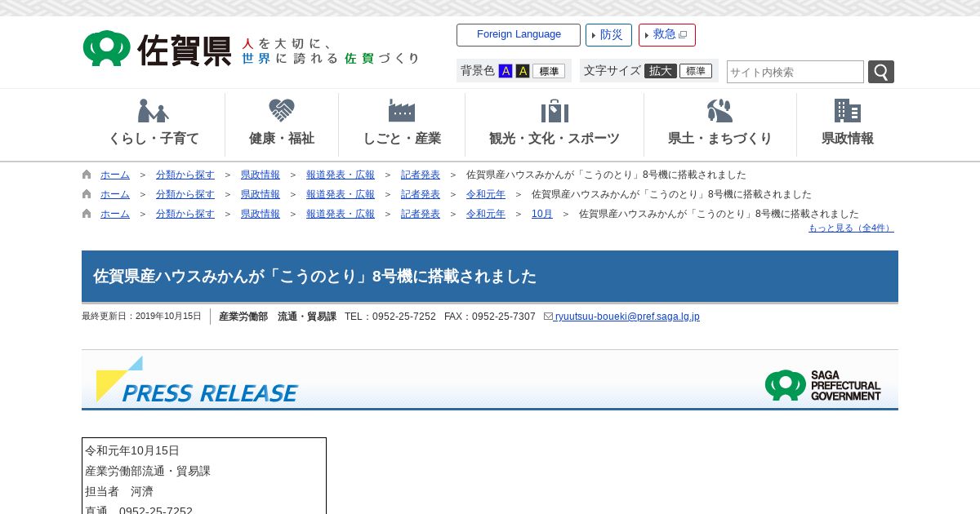This screenshot has width=980, height=514.
Task: Click 報道発表・広報 in the second breadcrumb row
Action: [x=341, y=194]
